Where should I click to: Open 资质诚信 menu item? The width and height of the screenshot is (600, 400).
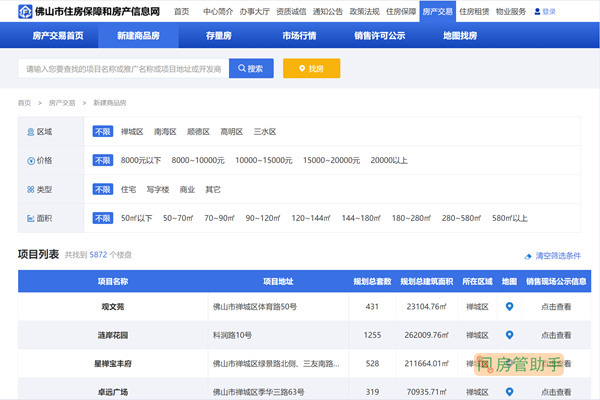(x=291, y=11)
